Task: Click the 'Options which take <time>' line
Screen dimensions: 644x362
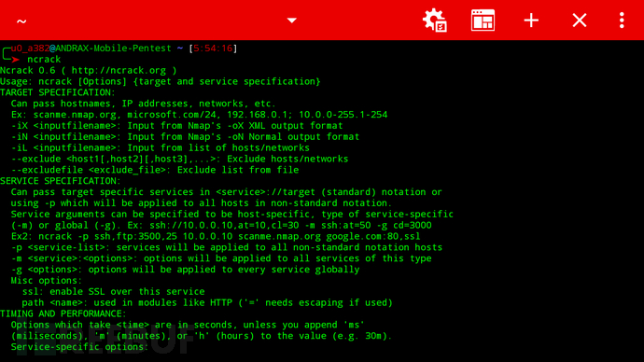Action: tap(189, 325)
